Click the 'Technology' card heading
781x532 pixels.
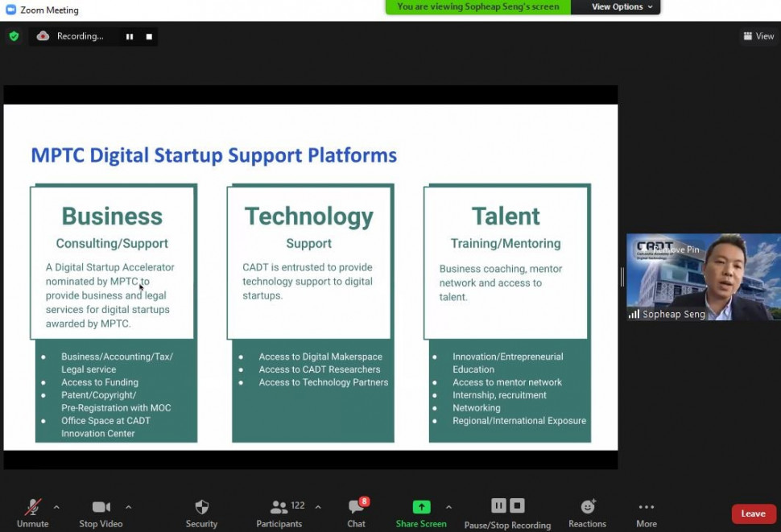309,217
